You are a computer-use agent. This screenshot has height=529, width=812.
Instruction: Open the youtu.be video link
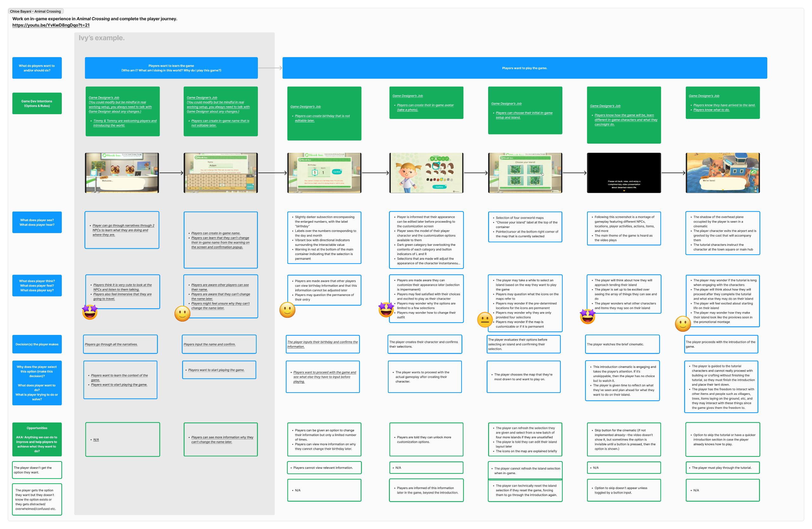51,25
